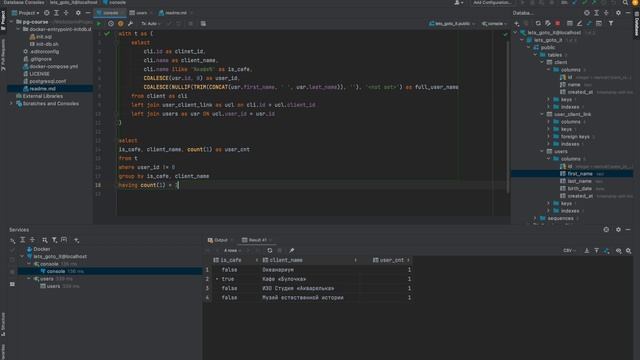Open console settings wrench icon
Viewport: 640px width, 360px height.
130,24
